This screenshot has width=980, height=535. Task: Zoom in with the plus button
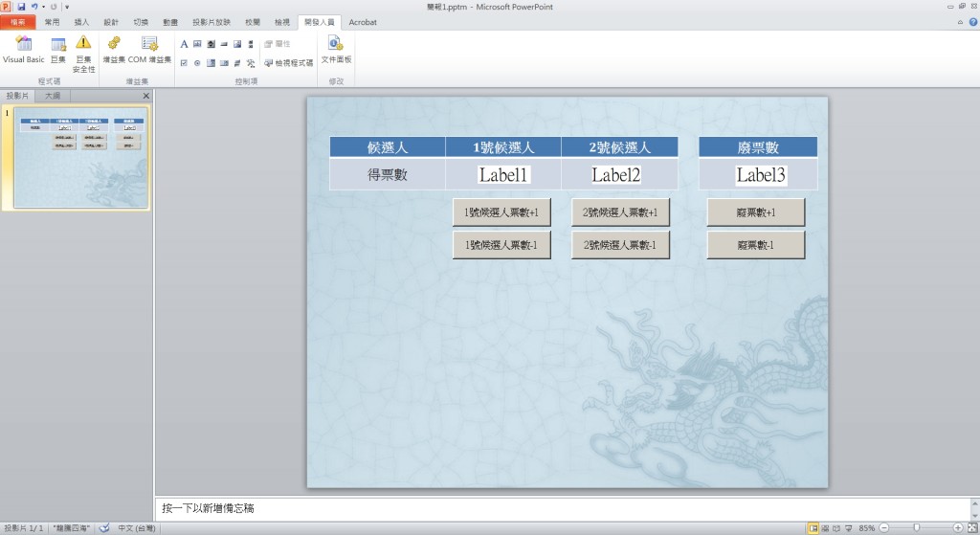[x=957, y=528]
